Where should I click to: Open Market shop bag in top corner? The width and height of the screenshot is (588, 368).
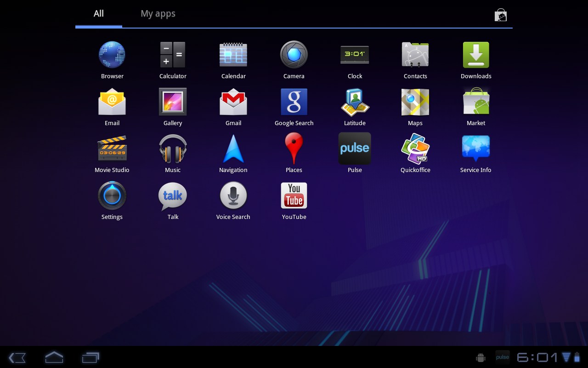[500, 15]
